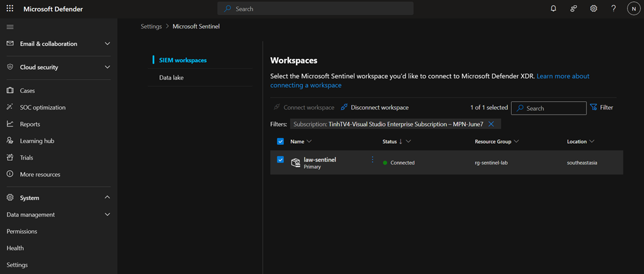This screenshot has height=274, width=644.
Task: Click the Reports chart icon
Action: point(10,124)
